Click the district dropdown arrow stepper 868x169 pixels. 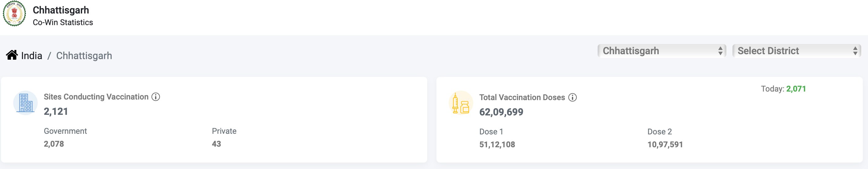click(855, 51)
